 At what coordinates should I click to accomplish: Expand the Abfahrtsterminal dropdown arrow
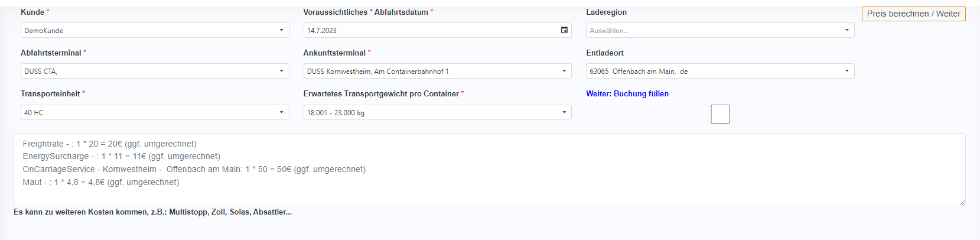(281, 71)
